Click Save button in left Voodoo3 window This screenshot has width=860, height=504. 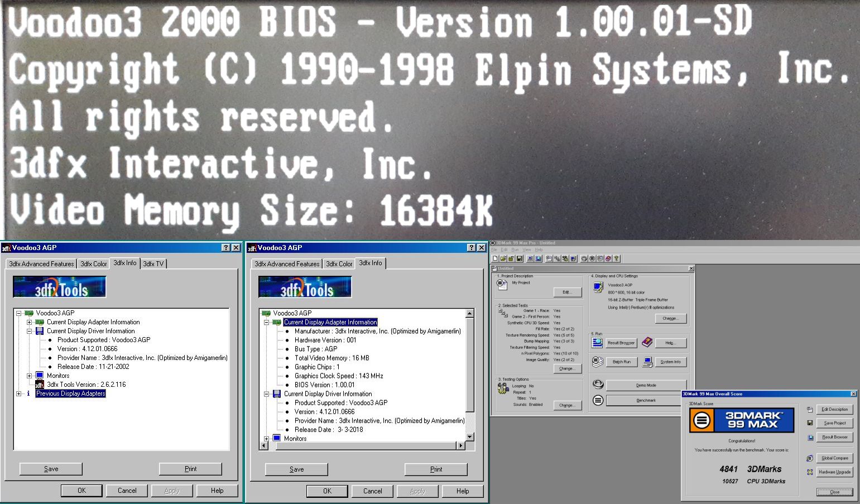[x=51, y=469]
